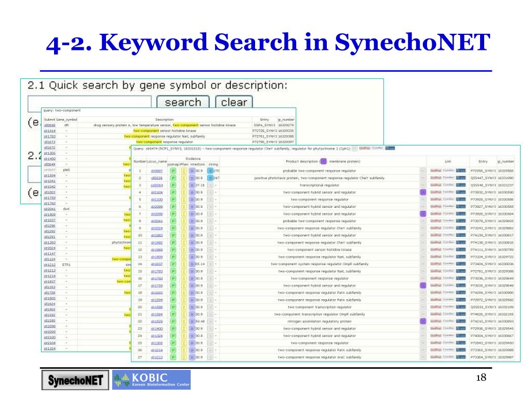Click 'transcriptional regulator' description in row 3
Viewport: 532px width, 399px height.
point(320,185)
